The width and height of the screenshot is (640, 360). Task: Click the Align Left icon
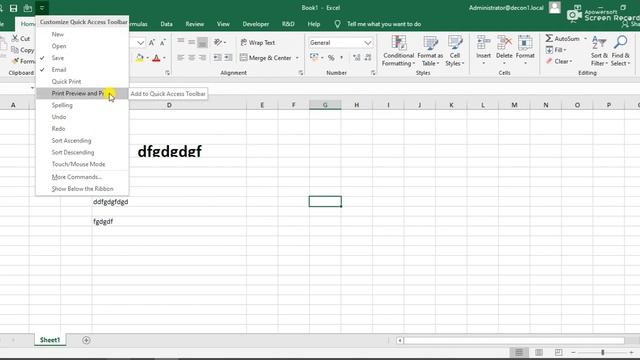click(x=180, y=58)
